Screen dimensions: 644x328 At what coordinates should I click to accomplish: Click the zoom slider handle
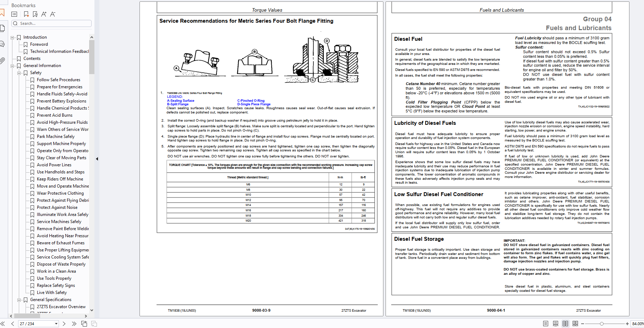click(x=601, y=324)
